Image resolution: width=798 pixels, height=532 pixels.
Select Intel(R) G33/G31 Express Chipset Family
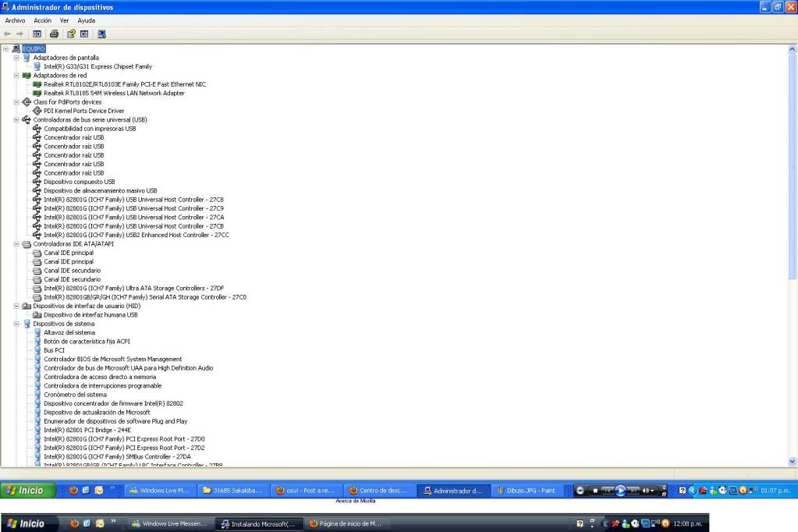point(98,66)
